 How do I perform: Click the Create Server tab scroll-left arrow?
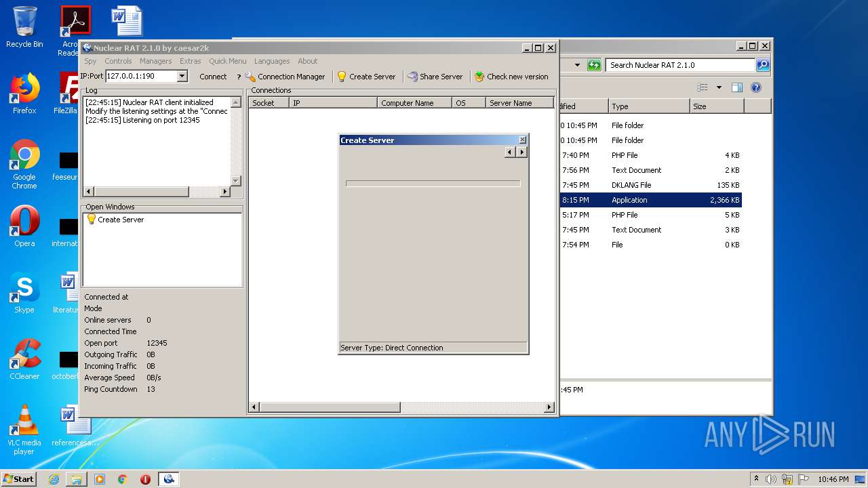[510, 152]
